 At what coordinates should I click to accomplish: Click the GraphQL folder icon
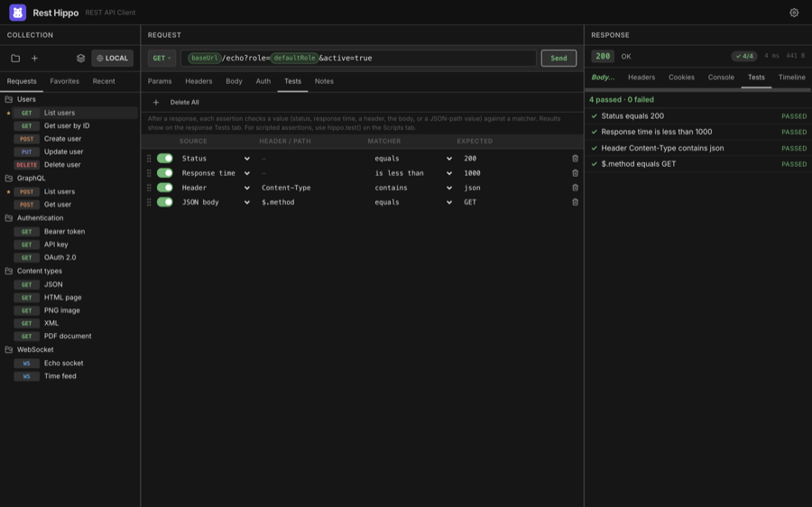(x=9, y=178)
